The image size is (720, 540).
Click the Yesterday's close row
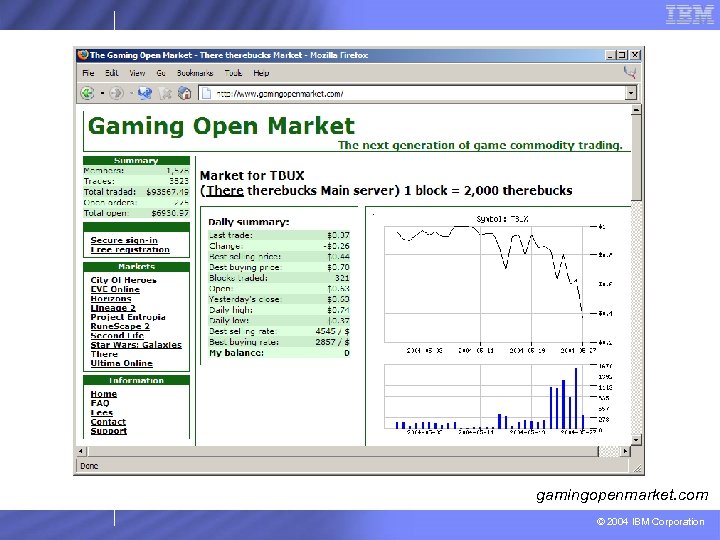coord(279,299)
